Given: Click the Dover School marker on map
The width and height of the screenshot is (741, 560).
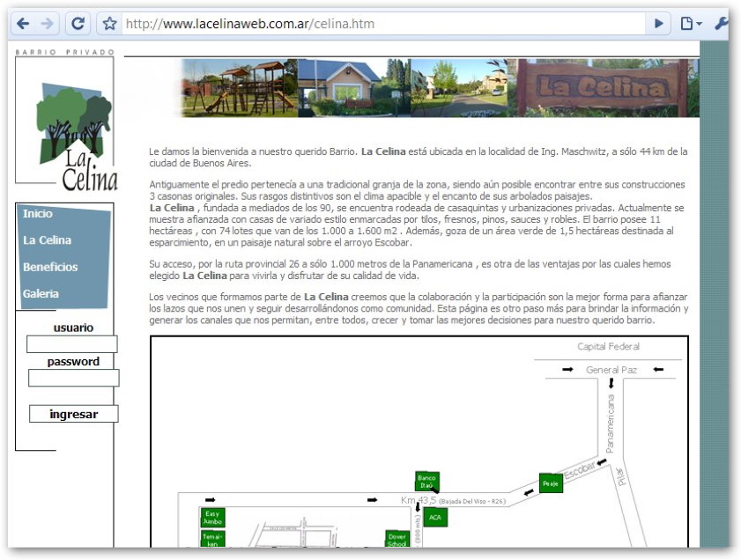Looking at the screenshot, I should (397, 539).
